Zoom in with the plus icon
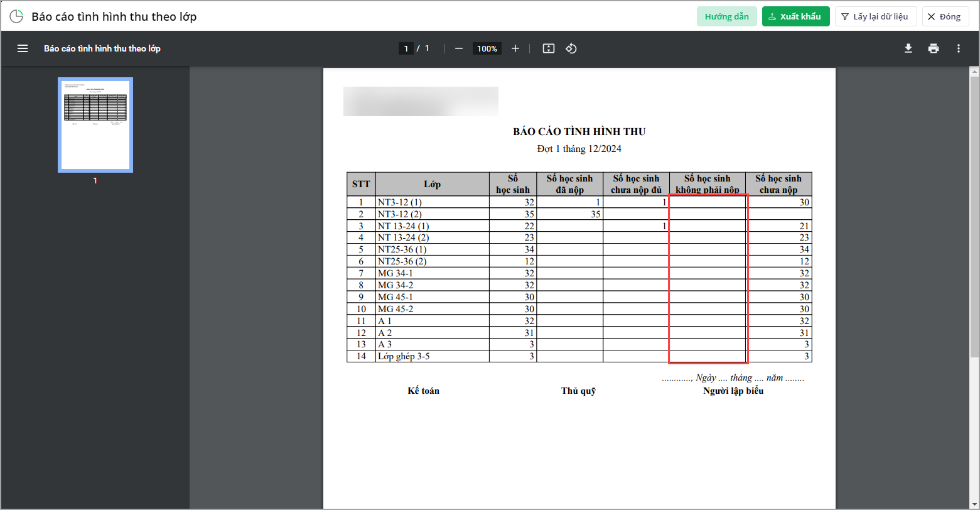Screen dimensions: 980x510 (515, 48)
